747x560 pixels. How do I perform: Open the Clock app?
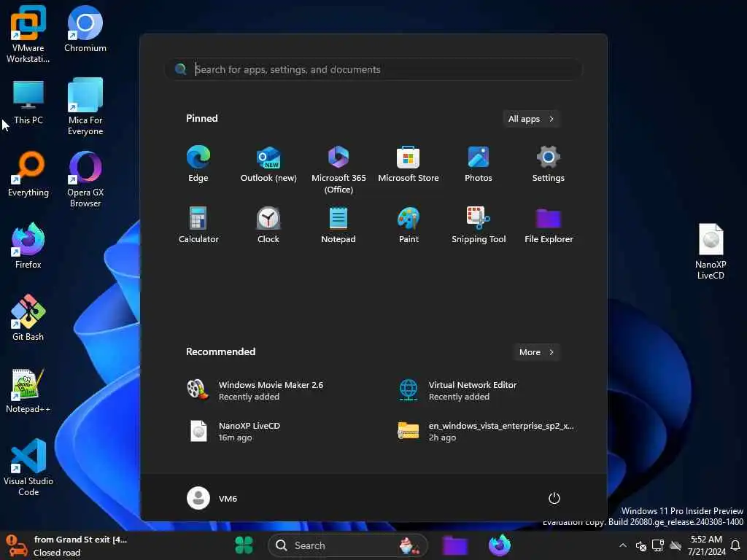(x=268, y=225)
